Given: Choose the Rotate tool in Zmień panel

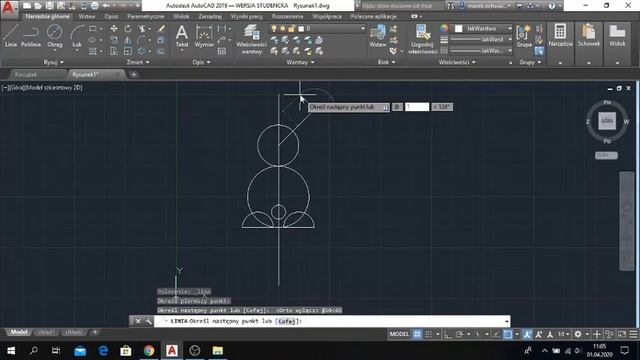Looking at the screenshot, I should [128, 29].
